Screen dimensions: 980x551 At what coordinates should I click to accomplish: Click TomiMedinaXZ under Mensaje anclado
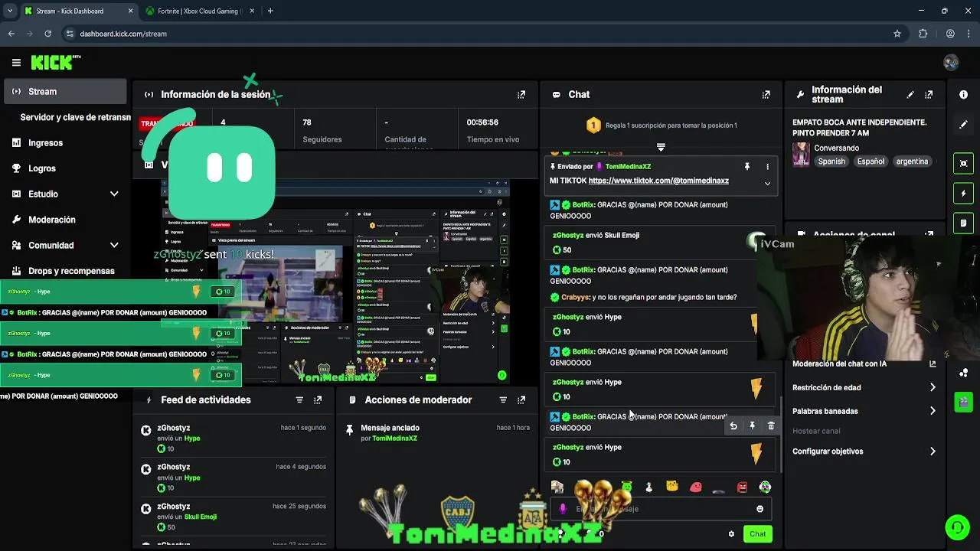click(x=394, y=439)
